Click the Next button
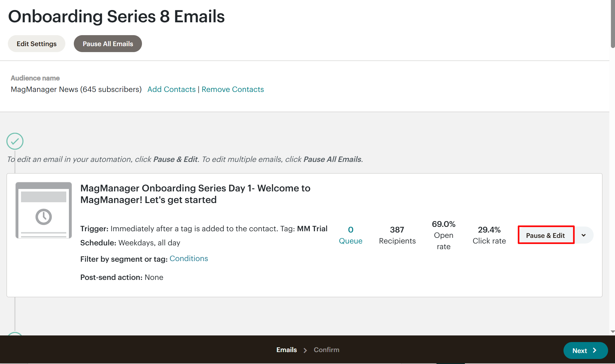The height and width of the screenshot is (364, 615). tap(585, 351)
